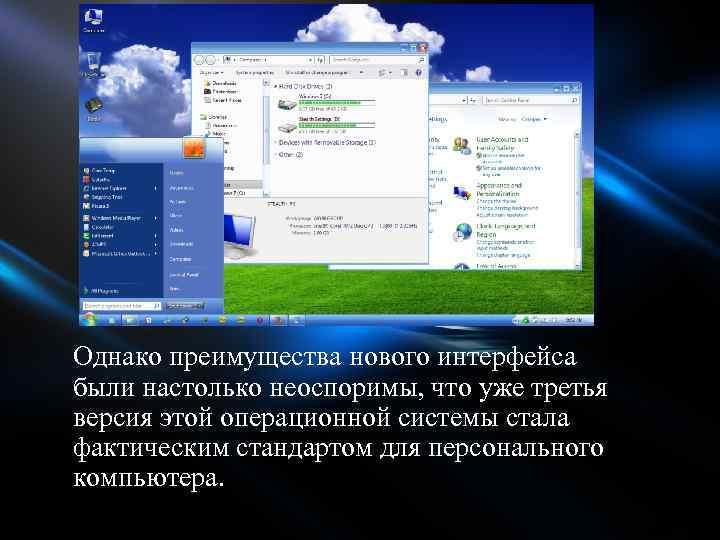
Task: Click Start menu search programs field
Action: coord(122,306)
